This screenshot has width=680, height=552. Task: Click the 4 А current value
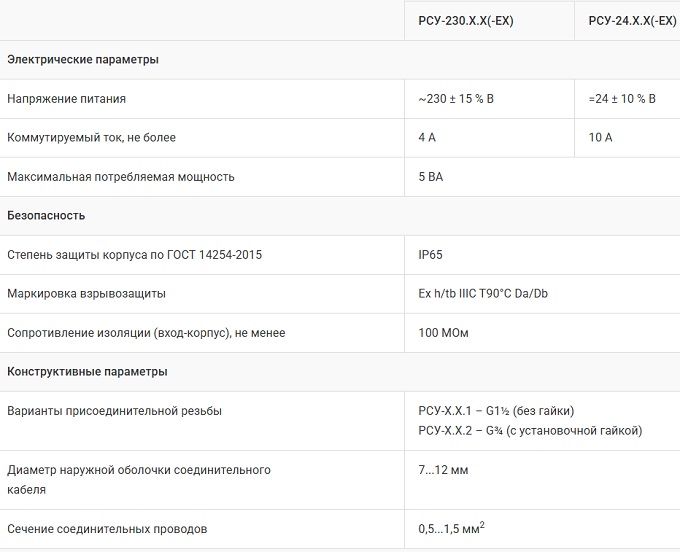[x=427, y=137]
